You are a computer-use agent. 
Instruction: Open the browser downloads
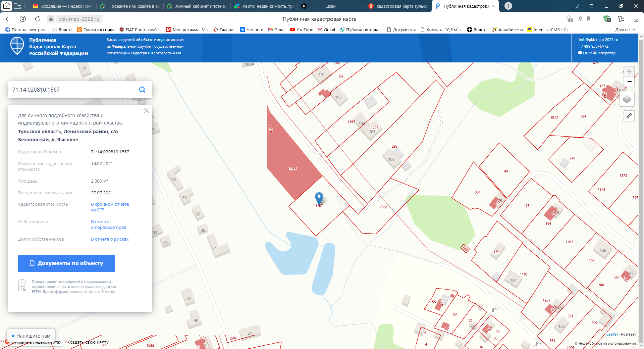tap(636, 19)
